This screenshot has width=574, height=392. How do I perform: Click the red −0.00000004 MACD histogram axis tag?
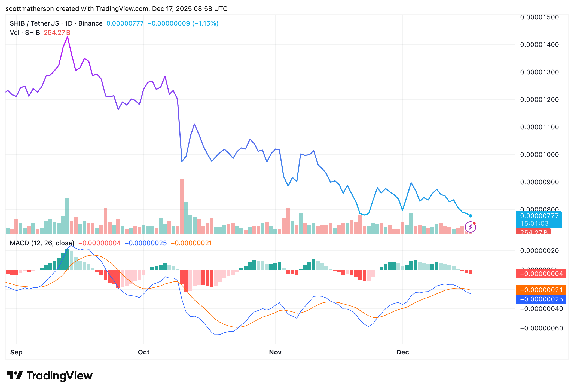pos(541,274)
